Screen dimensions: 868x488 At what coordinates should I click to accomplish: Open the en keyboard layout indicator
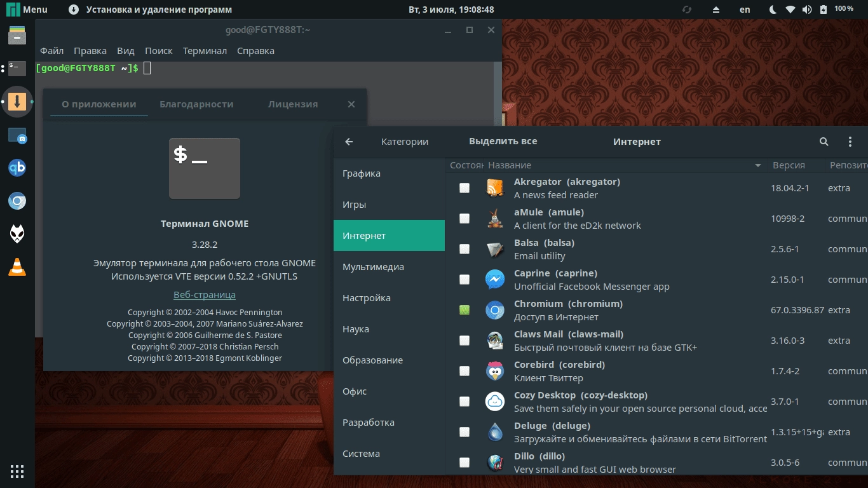pos(745,10)
